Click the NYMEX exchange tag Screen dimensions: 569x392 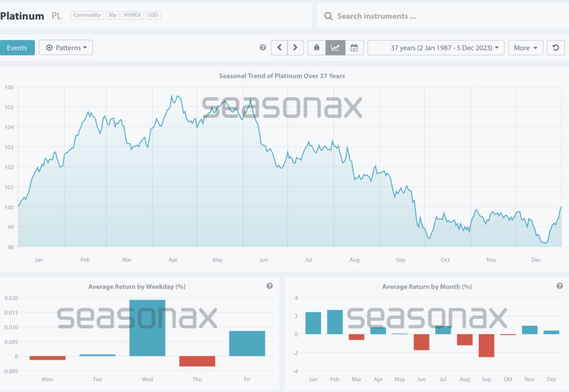tap(132, 16)
